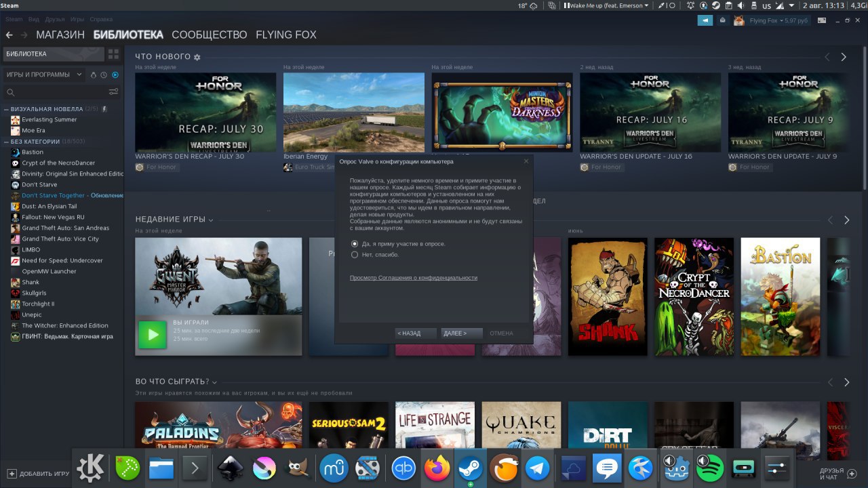
Task: Open the Minion Masters news card
Action: coord(502,113)
